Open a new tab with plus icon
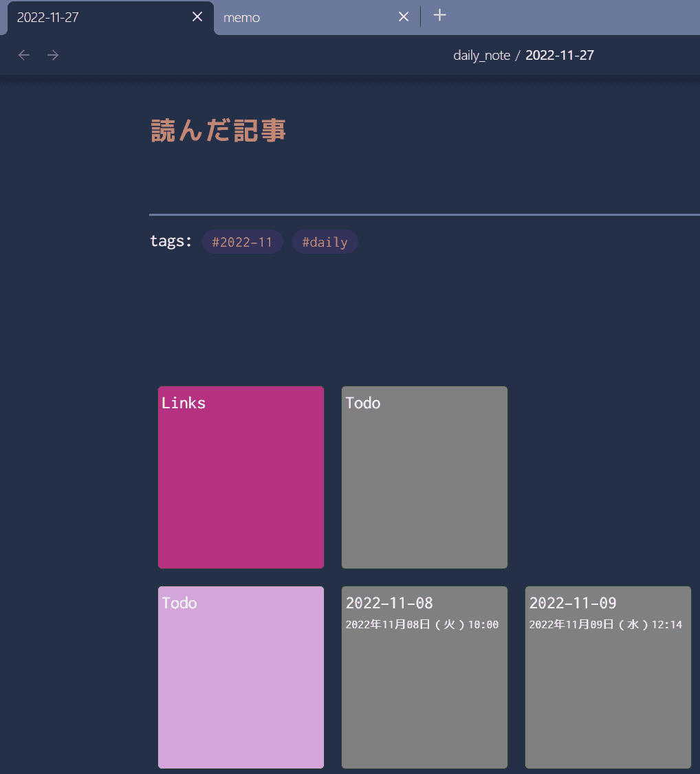This screenshot has height=774, width=700. (x=440, y=16)
